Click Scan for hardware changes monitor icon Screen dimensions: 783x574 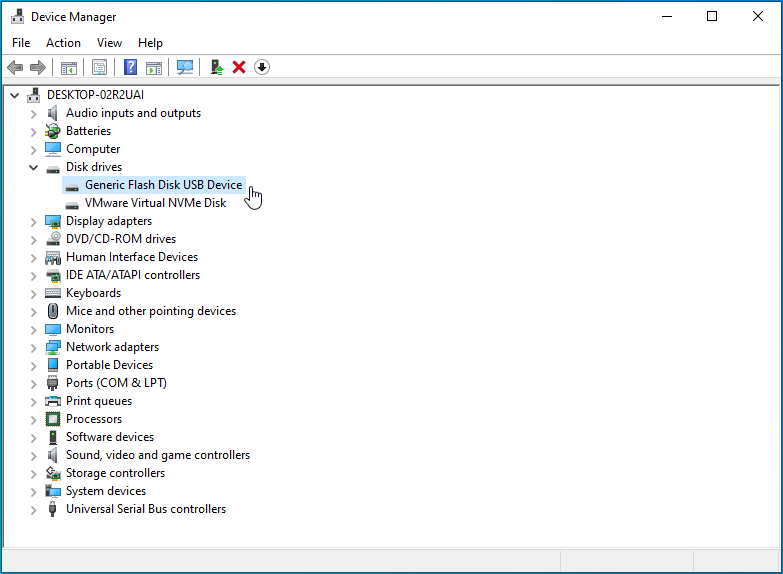click(185, 67)
